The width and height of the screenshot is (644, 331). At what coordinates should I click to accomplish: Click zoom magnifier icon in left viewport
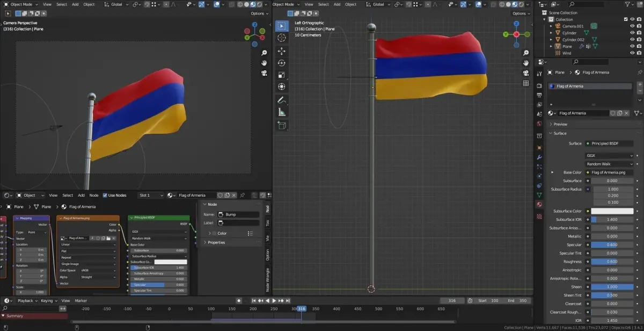tap(265, 53)
